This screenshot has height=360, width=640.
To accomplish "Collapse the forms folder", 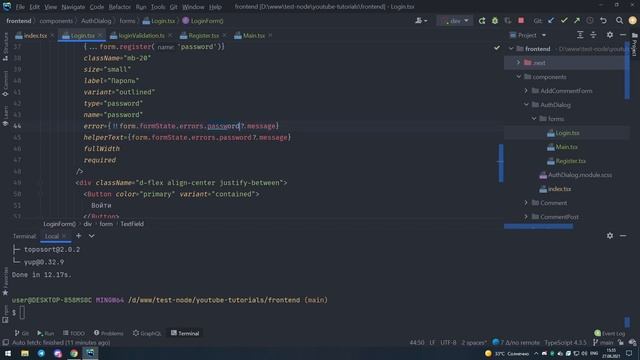I will tap(534, 118).
